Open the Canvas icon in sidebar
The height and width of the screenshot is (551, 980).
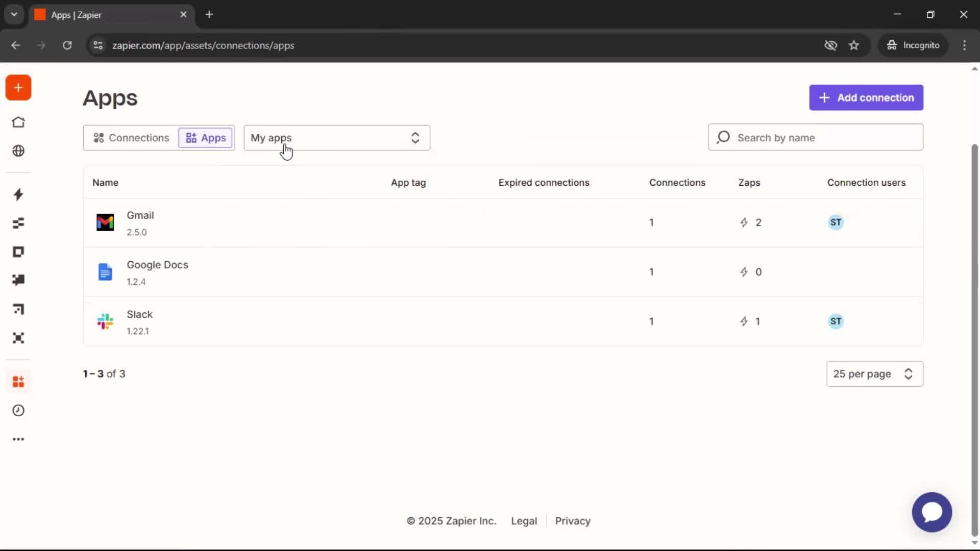[18, 309]
